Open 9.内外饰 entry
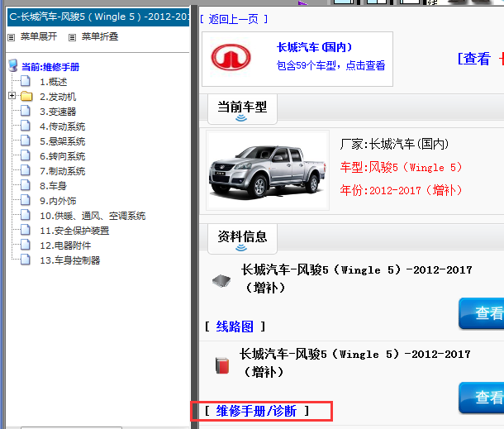Viewport: 504px width, 429px height. coord(58,201)
